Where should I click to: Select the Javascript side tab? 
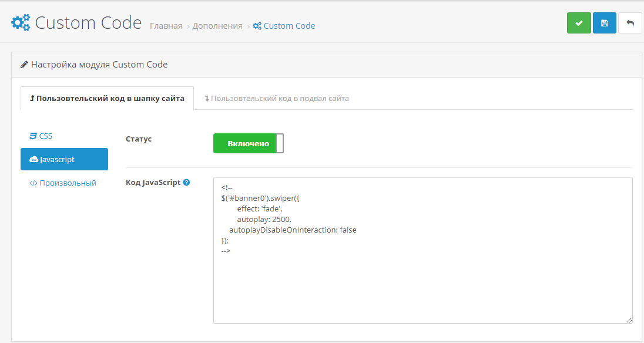64,159
